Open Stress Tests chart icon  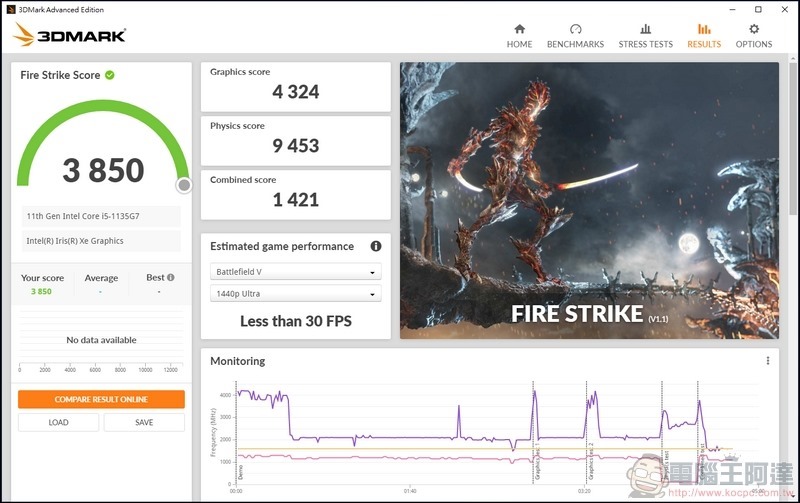click(x=646, y=30)
